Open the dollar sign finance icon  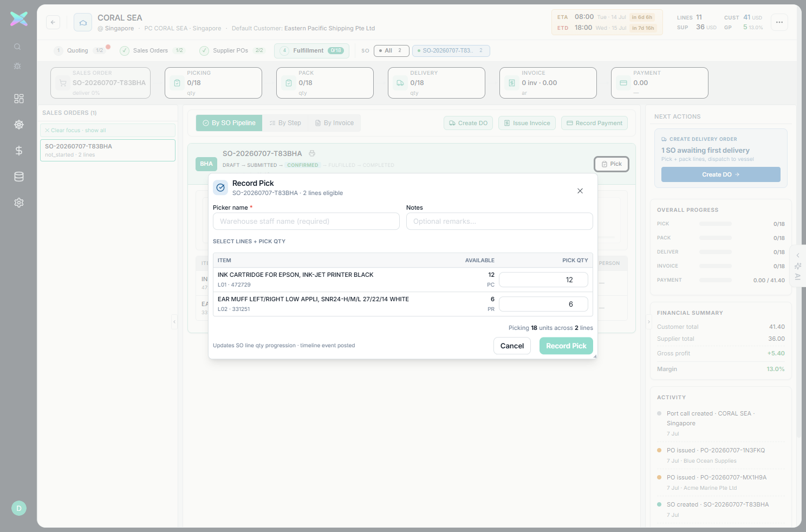point(19,151)
